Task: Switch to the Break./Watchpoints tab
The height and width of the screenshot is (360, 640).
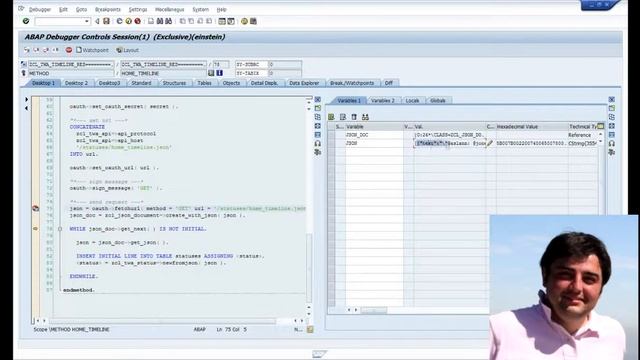Action: (x=352, y=83)
